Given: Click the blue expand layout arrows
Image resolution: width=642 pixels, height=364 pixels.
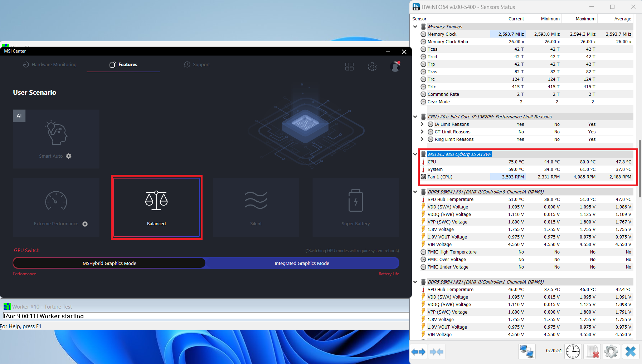Looking at the screenshot, I should click(x=418, y=352).
